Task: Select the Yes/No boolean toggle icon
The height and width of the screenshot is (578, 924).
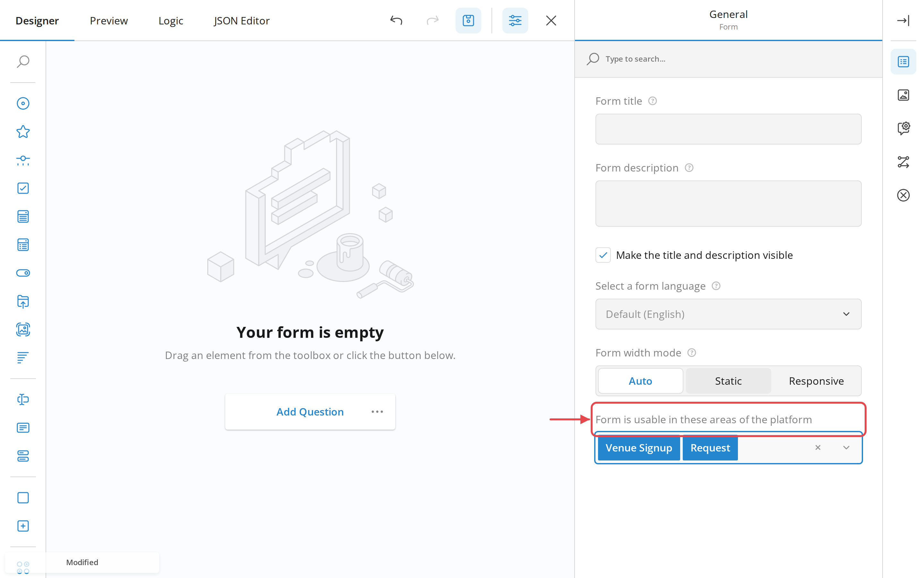Action: (x=23, y=273)
